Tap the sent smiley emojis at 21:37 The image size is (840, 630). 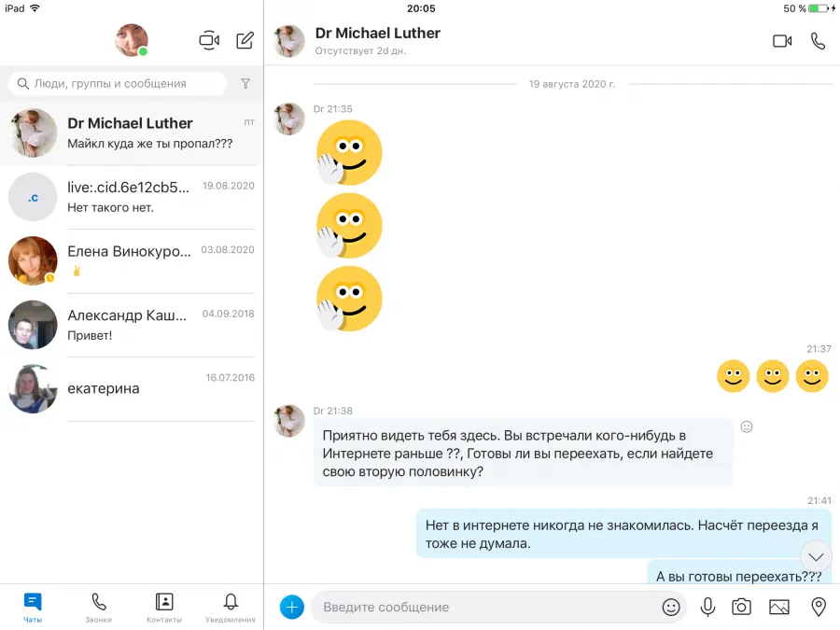coord(773,376)
